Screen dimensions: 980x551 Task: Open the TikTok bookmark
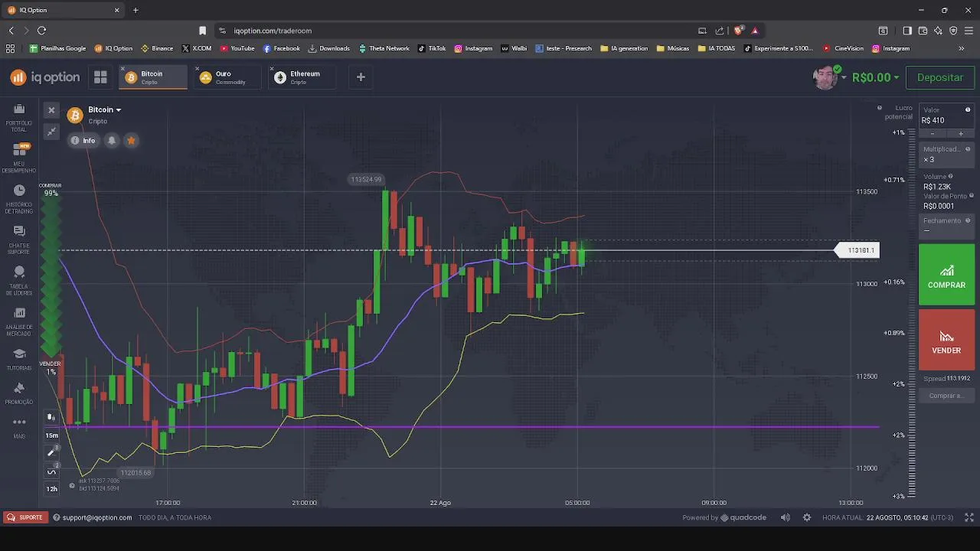pyautogui.click(x=433, y=48)
